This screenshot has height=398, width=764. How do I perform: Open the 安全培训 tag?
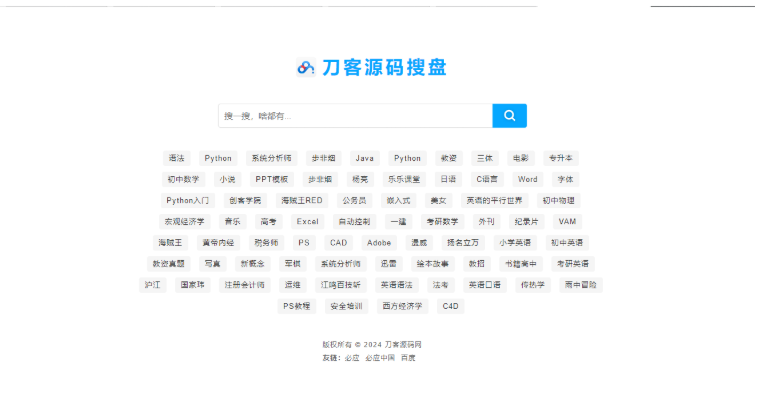[346, 306]
